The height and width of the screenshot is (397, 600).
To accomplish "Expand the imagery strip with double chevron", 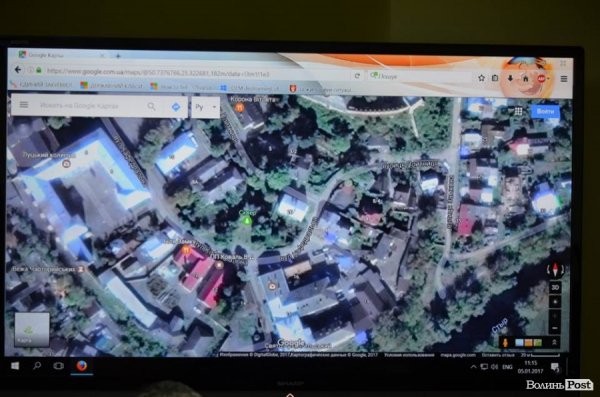I will pyautogui.click(x=554, y=342).
